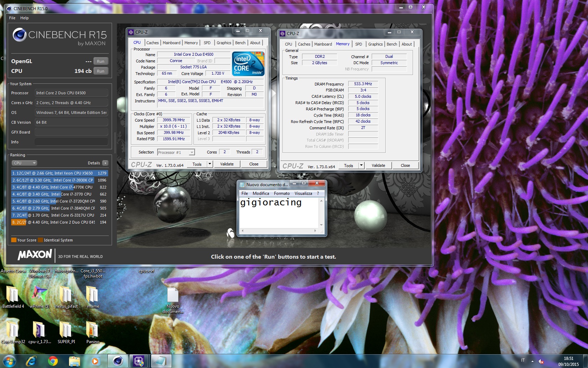Select ranking entry Core i7-4770K
This screenshot has width=588, height=368.
coord(59,187)
